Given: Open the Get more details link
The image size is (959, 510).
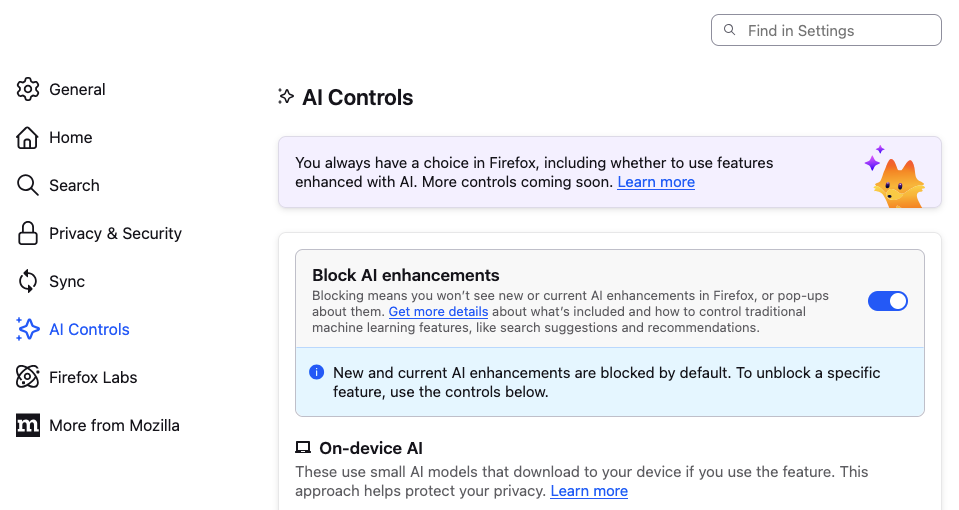Looking at the screenshot, I should coord(438,312).
